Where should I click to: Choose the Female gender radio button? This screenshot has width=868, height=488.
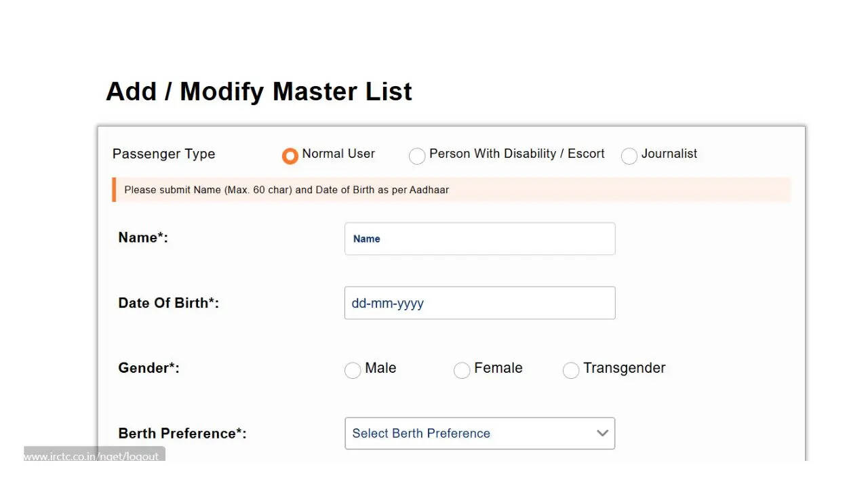(x=462, y=370)
